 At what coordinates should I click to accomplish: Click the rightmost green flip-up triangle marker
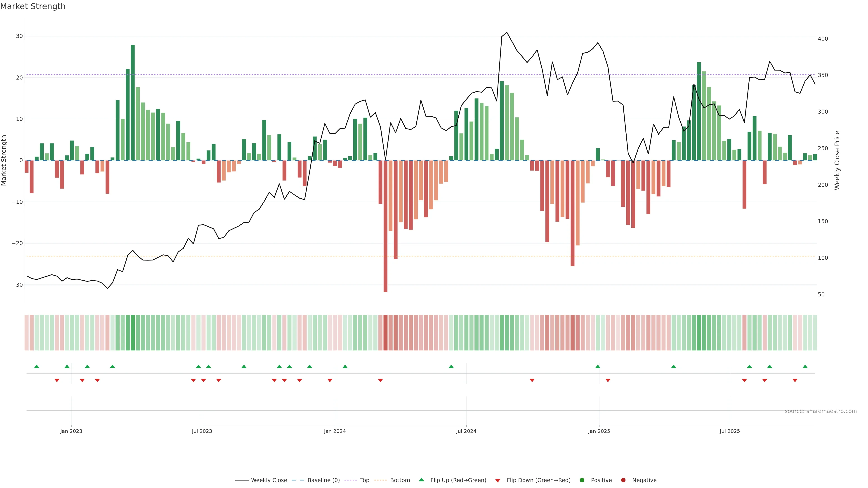805,366
